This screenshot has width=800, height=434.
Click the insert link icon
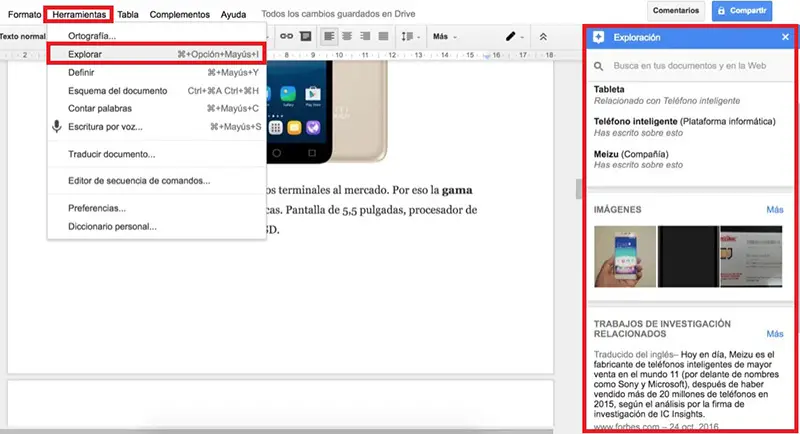[286, 36]
